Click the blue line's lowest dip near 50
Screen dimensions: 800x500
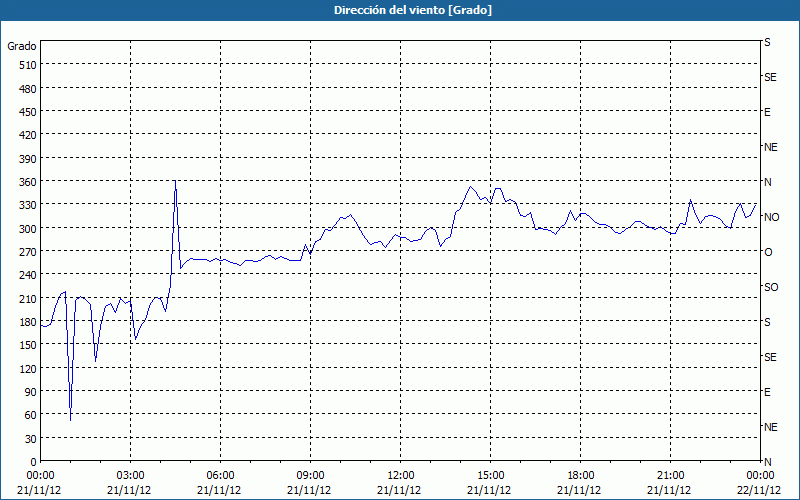(x=70, y=419)
